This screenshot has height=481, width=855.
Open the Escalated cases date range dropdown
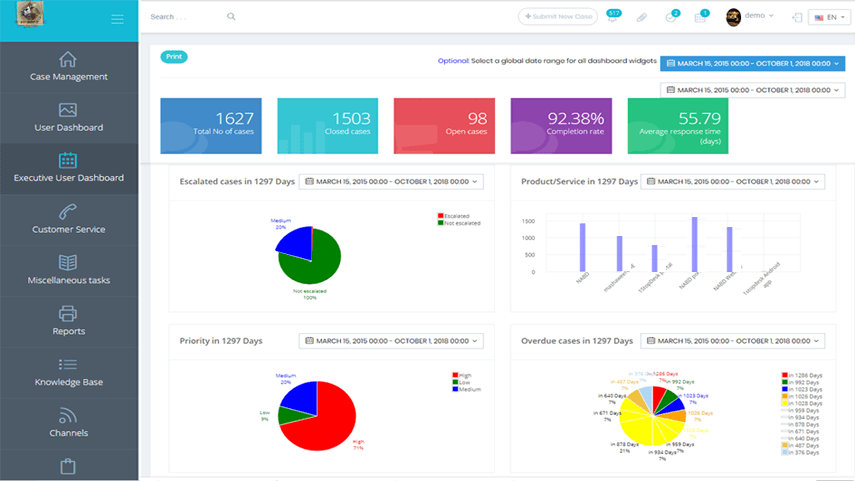click(391, 182)
